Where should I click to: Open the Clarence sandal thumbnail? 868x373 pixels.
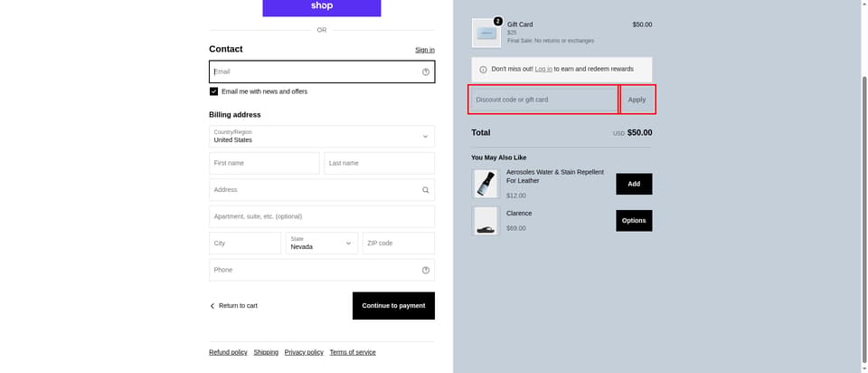pos(486,221)
